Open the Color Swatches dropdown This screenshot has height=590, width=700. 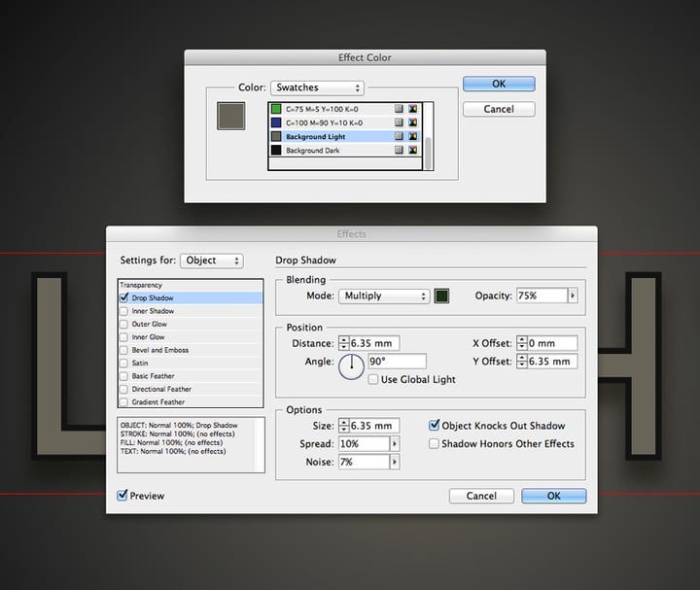tap(317, 87)
